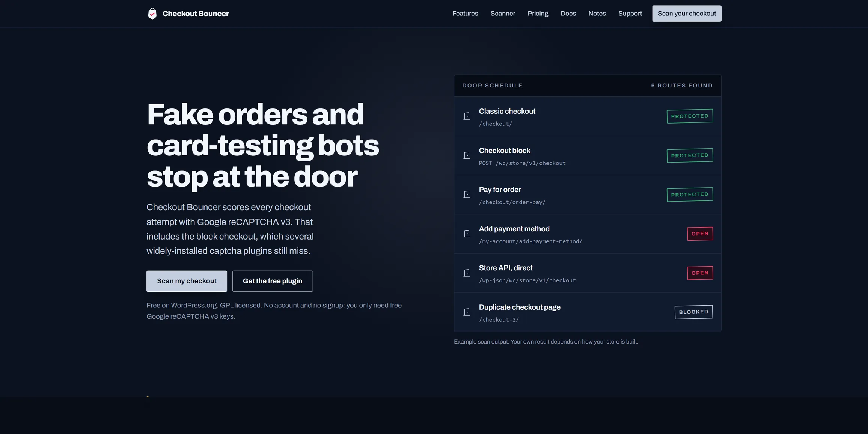Select the Checkout block route title
Viewport: 868px width, 434px height.
coord(505,151)
